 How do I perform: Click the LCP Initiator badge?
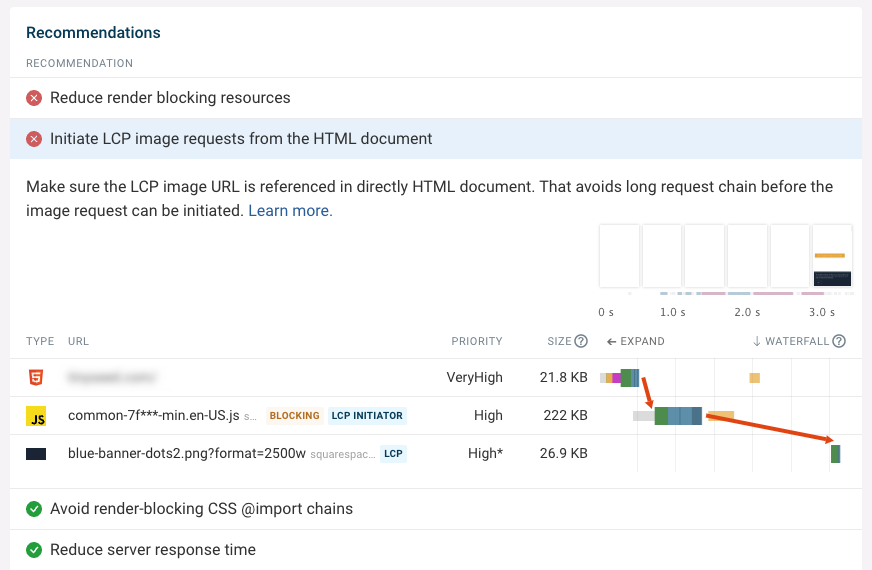click(x=367, y=415)
